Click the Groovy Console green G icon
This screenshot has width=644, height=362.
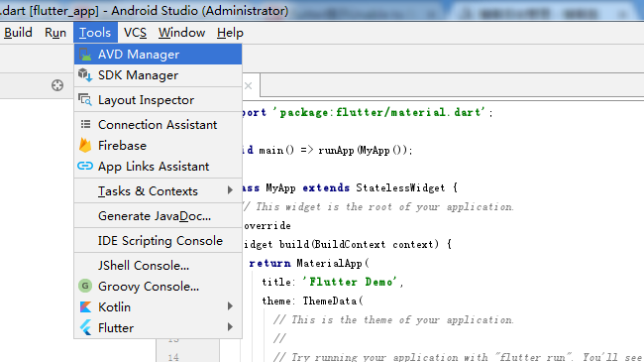pos(85,286)
